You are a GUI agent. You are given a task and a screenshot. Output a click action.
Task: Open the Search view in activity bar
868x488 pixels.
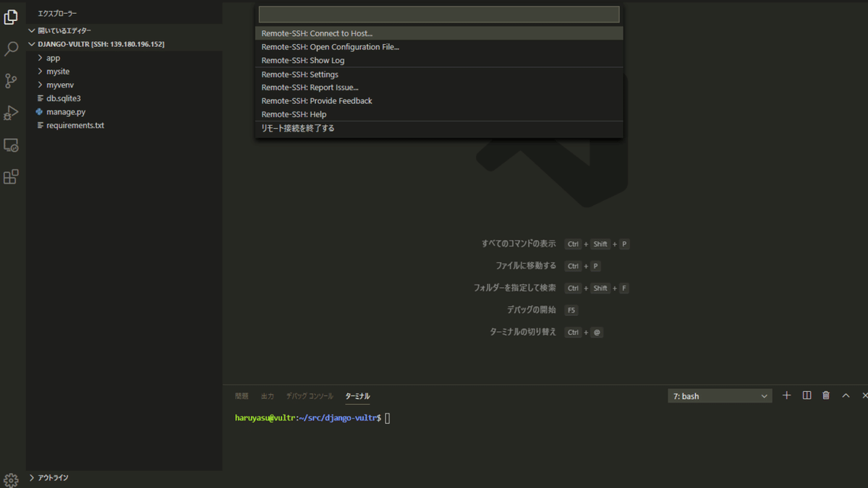point(11,49)
